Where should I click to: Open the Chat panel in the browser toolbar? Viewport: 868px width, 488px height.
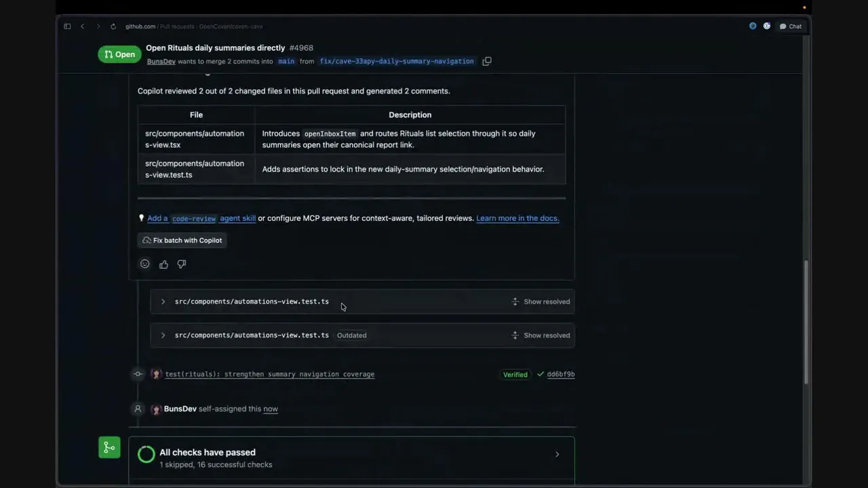click(791, 26)
